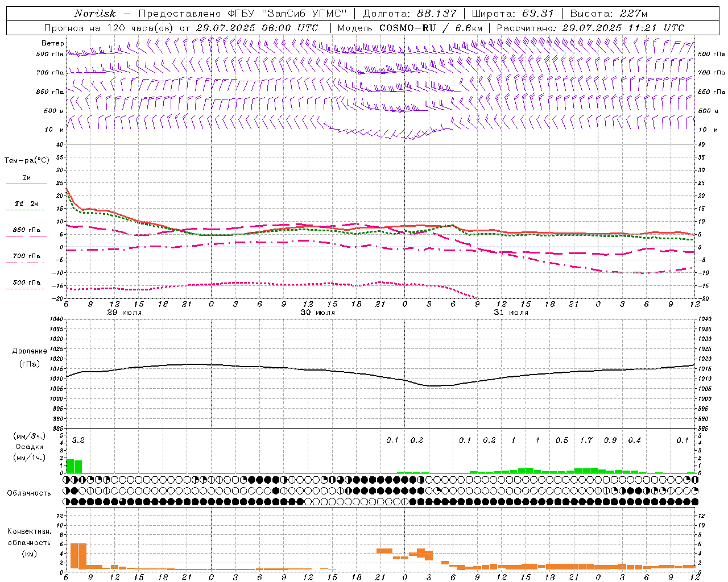728x582 pixels.
Task: Click the Давление panel label
Action: pyautogui.click(x=30, y=351)
